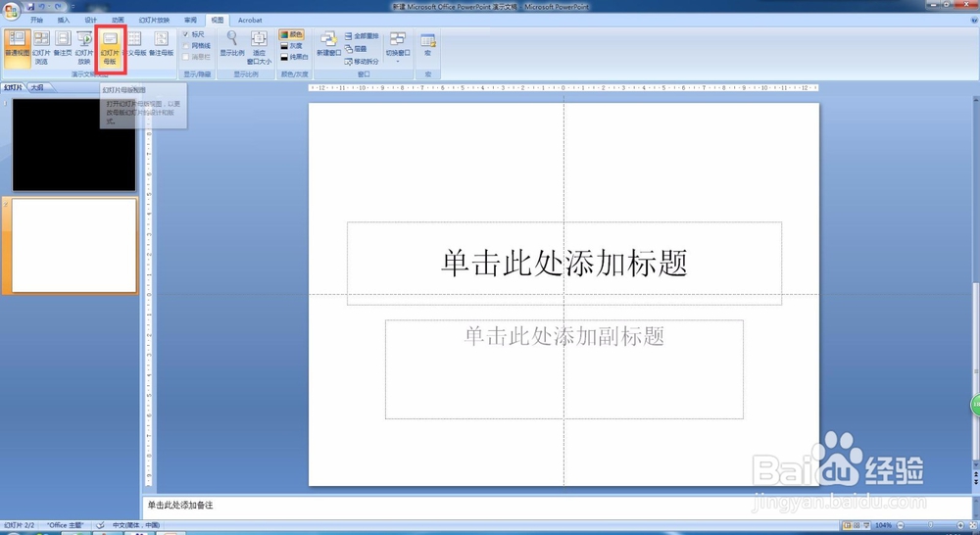Select the white slide 2 thumbnail

click(x=73, y=246)
